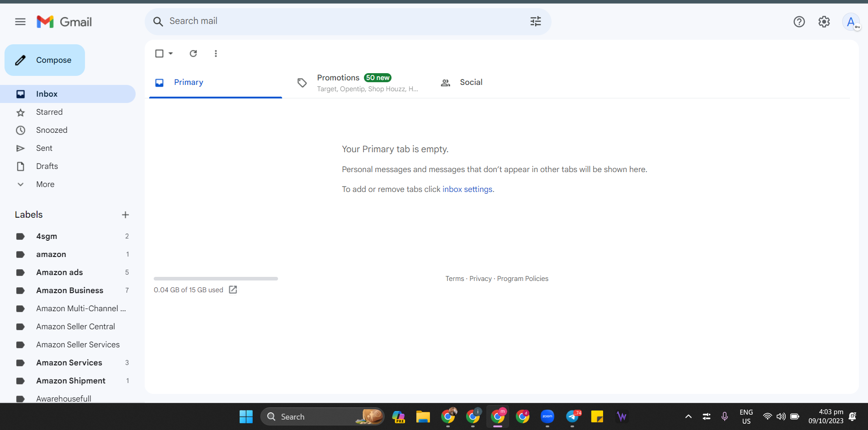Click the Promotions tag icon
This screenshot has height=430, width=868.
point(302,83)
